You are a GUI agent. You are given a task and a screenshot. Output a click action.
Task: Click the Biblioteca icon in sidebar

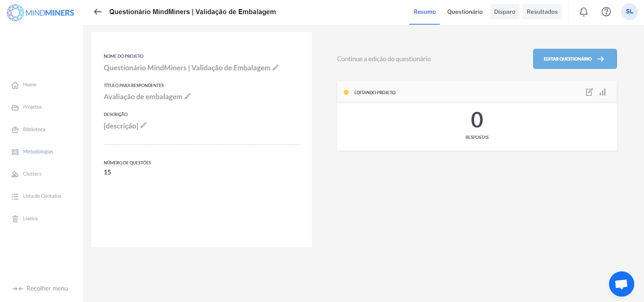[x=15, y=130]
